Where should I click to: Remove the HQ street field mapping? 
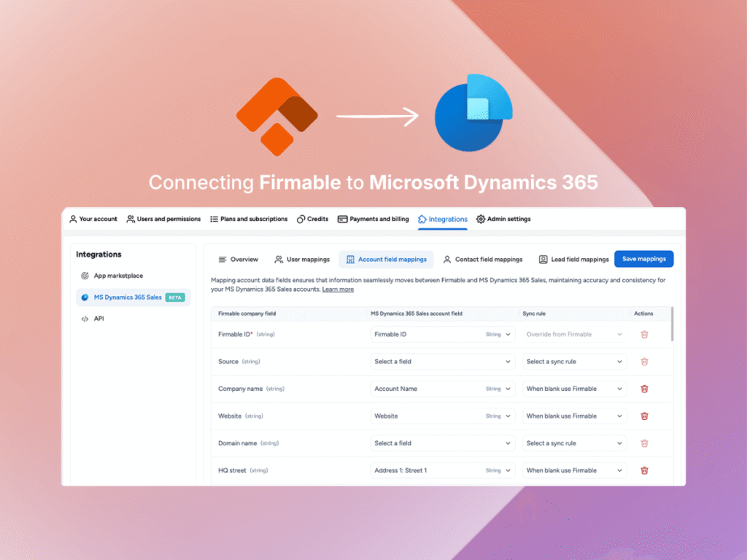tap(645, 470)
